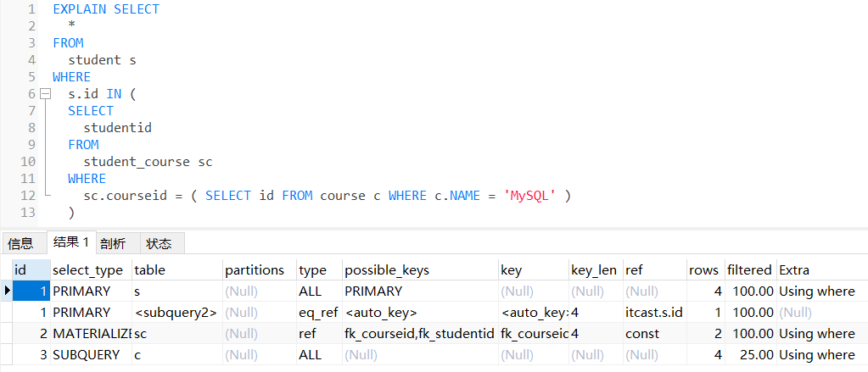Switch to the 结果 1 tab
Image resolution: width=868 pixels, height=372 pixels.
tap(71, 242)
